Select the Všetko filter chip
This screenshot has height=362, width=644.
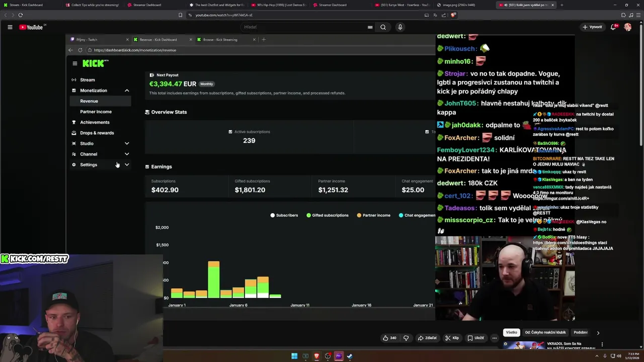[511, 333]
